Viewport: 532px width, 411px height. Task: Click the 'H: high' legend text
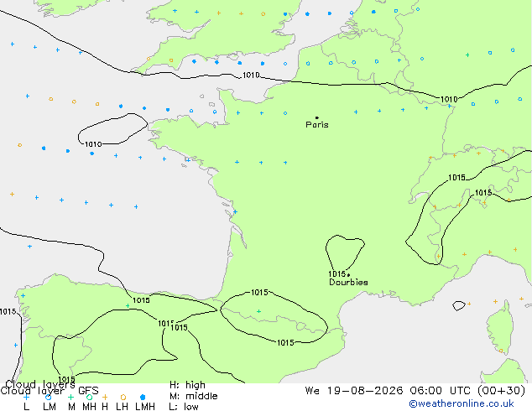(187, 385)
